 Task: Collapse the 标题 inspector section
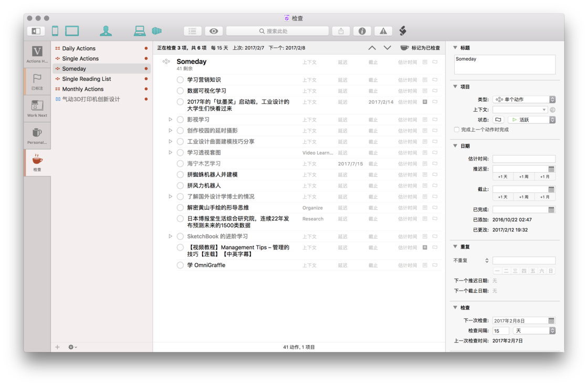pos(455,48)
